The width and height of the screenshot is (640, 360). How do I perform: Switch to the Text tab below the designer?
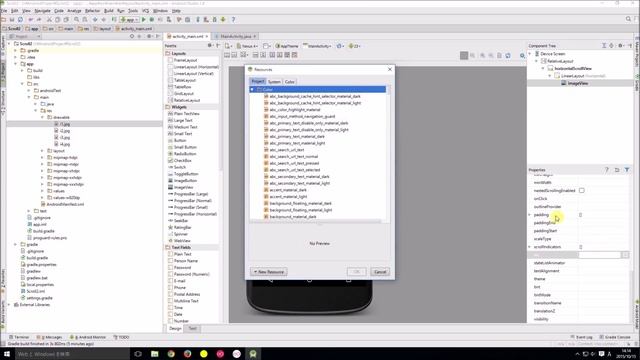pos(192,329)
